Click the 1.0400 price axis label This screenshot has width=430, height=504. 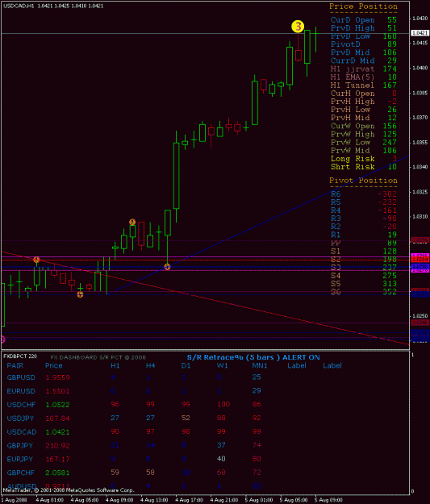(x=420, y=69)
